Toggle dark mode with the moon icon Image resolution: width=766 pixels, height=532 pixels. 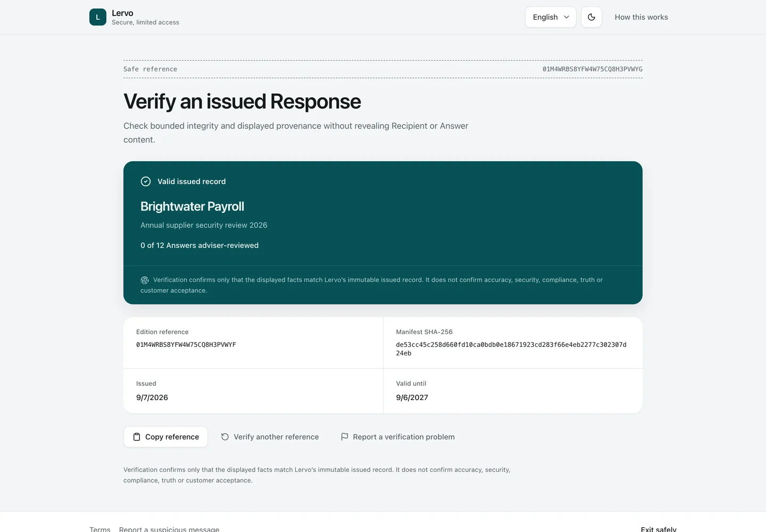click(x=592, y=17)
